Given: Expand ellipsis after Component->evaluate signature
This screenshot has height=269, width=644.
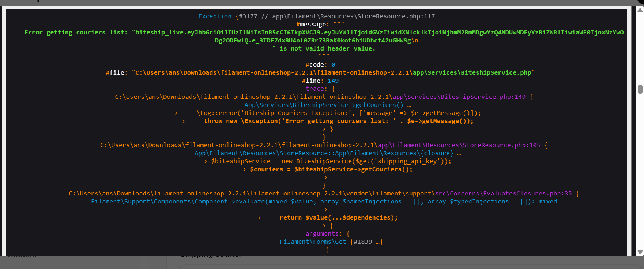Looking at the screenshot, I should click(562, 202).
